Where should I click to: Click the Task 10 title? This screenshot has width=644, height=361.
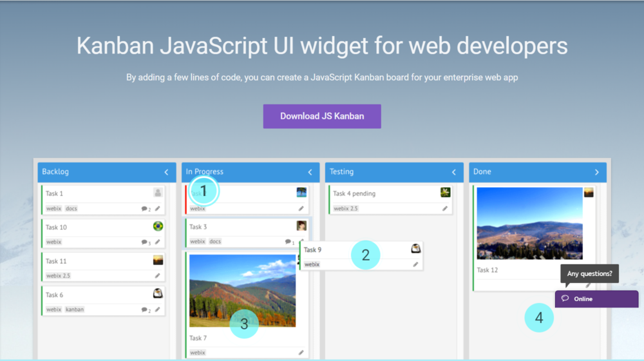click(x=56, y=228)
